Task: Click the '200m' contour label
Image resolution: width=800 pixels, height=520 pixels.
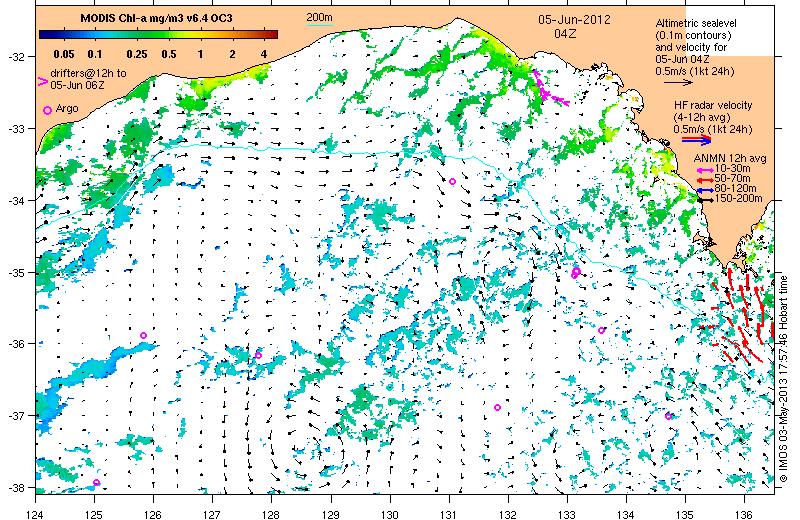Action: 319,17
